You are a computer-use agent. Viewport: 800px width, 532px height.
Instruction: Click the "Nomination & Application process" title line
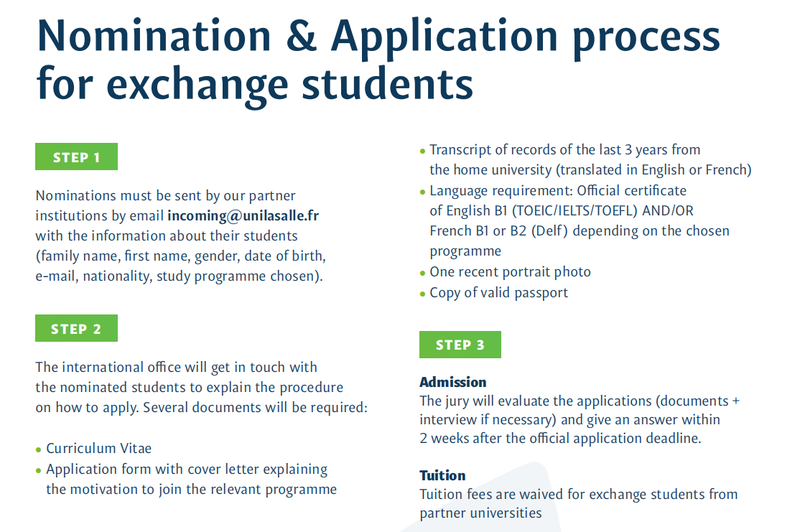tap(378, 36)
